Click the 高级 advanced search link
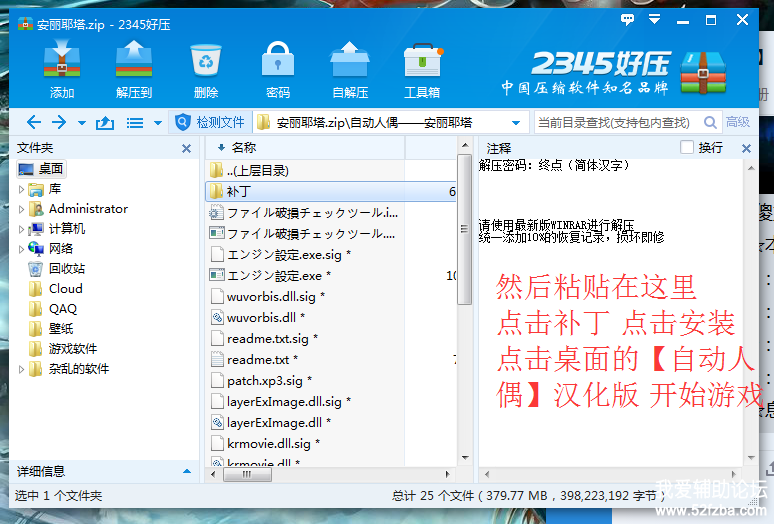 (x=737, y=121)
